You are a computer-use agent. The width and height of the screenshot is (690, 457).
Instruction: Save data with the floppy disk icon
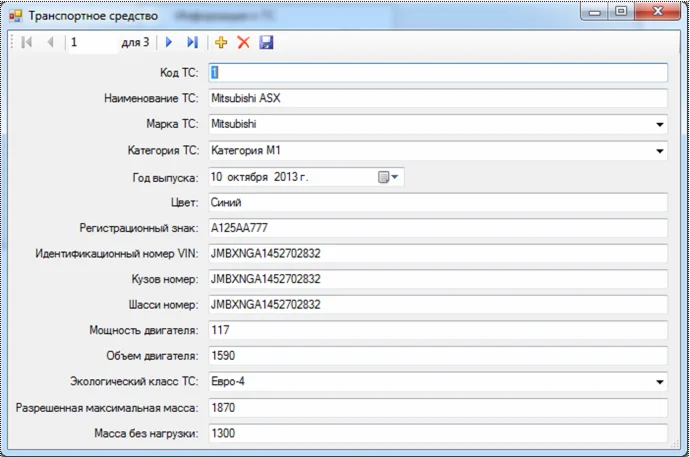(266, 43)
